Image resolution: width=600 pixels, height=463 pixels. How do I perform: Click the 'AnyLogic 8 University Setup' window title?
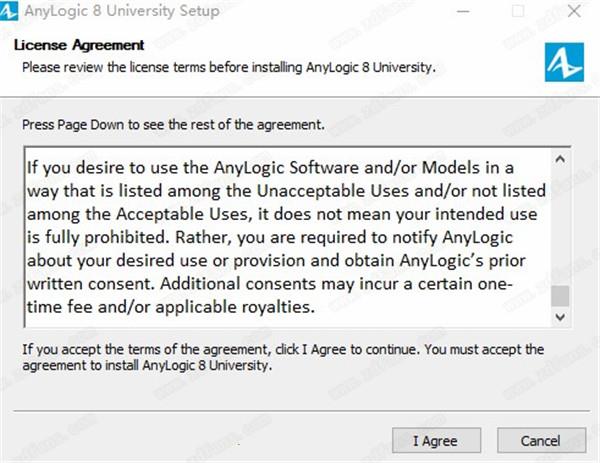[x=122, y=11]
